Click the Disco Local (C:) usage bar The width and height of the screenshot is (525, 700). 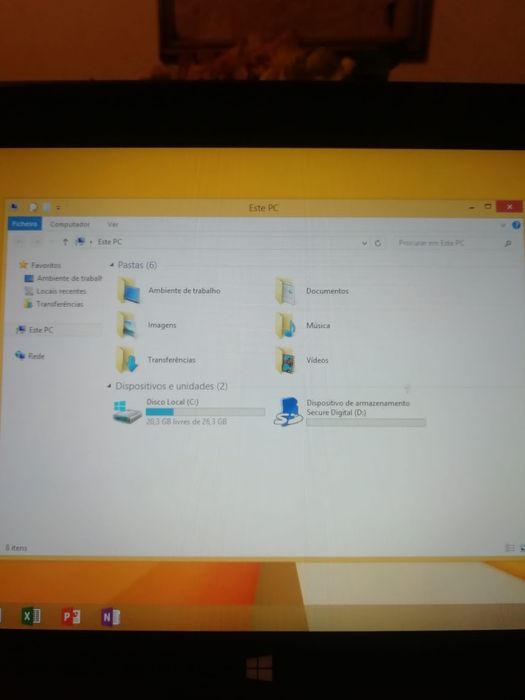[x=205, y=412]
